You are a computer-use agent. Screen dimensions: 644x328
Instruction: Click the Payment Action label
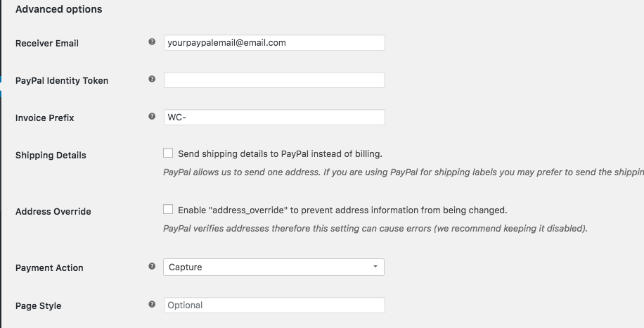49,268
